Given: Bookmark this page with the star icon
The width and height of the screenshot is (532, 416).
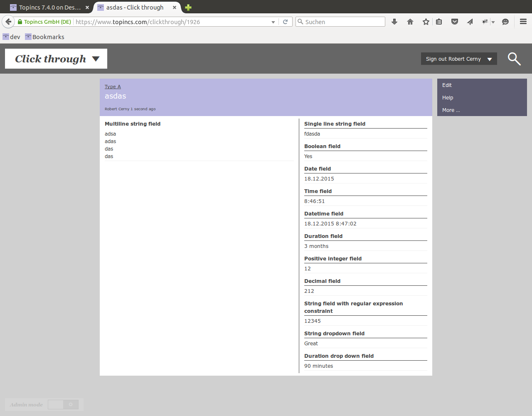Looking at the screenshot, I should (x=426, y=22).
